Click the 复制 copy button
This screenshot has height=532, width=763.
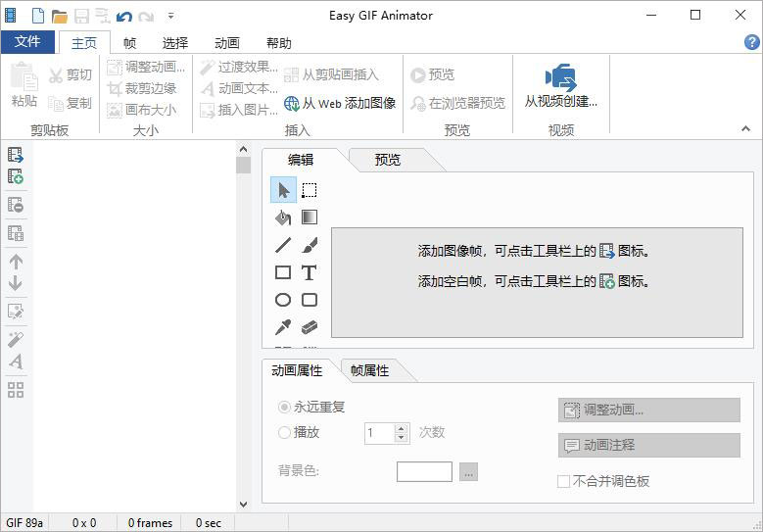point(71,103)
